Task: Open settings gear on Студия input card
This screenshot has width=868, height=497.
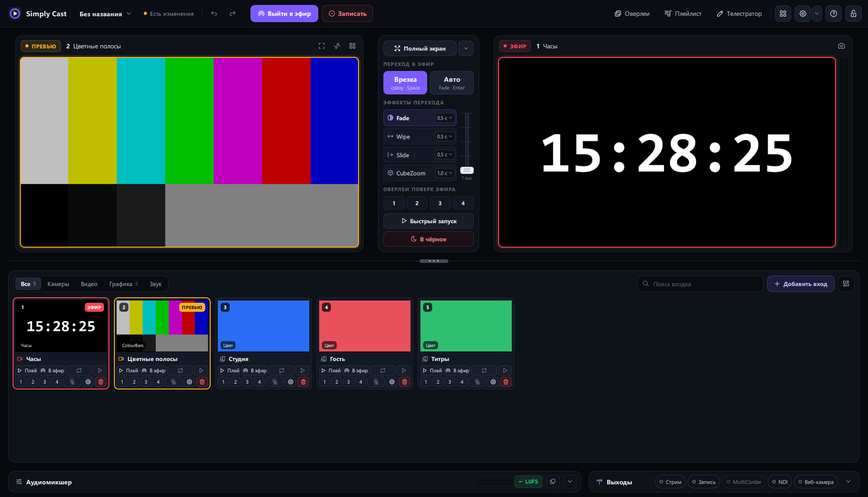Action: (x=291, y=382)
